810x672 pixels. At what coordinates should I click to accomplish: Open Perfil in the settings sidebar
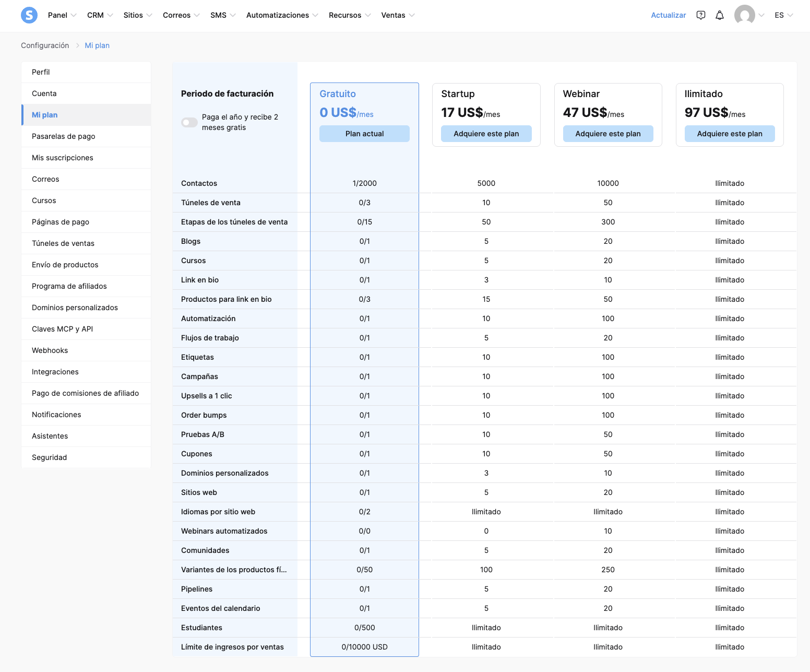86,72
